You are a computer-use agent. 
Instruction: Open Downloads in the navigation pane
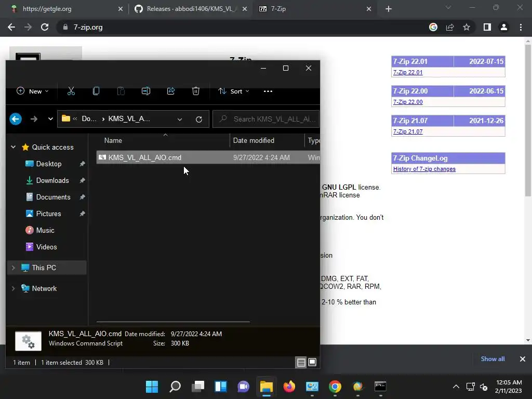point(52,180)
